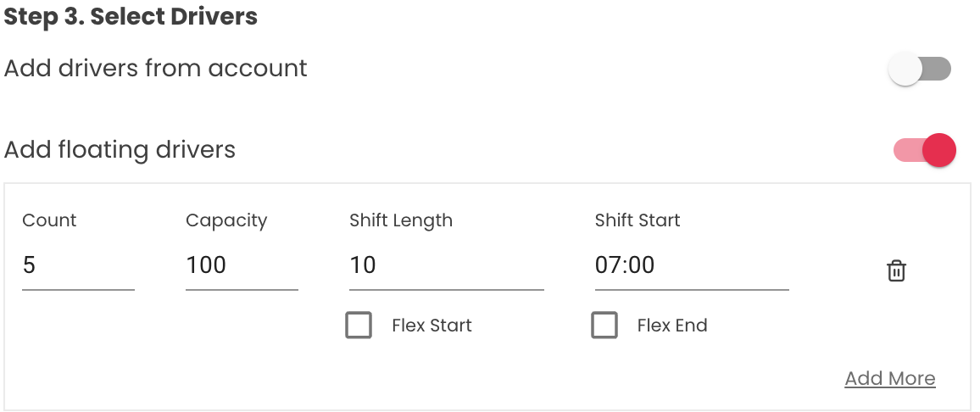Viewport: 980px width, 412px height.
Task: Click the Count field label
Action: (49, 220)
